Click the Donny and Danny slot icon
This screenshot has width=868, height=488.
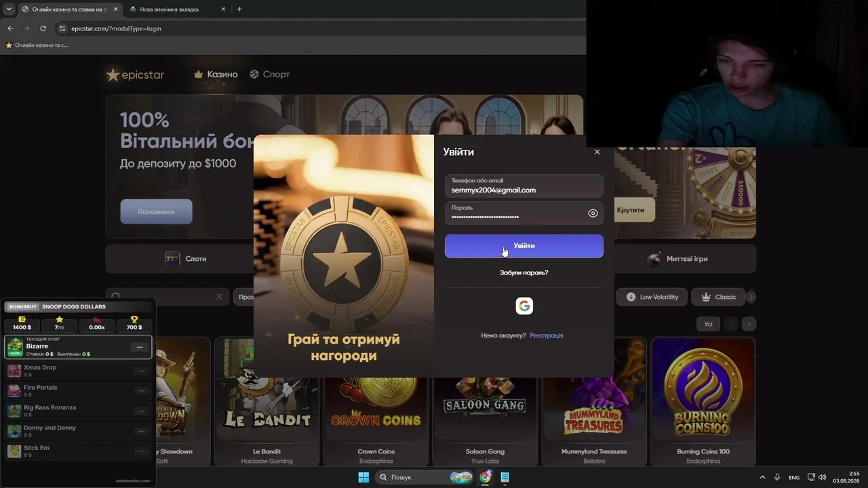pos(14,431)
